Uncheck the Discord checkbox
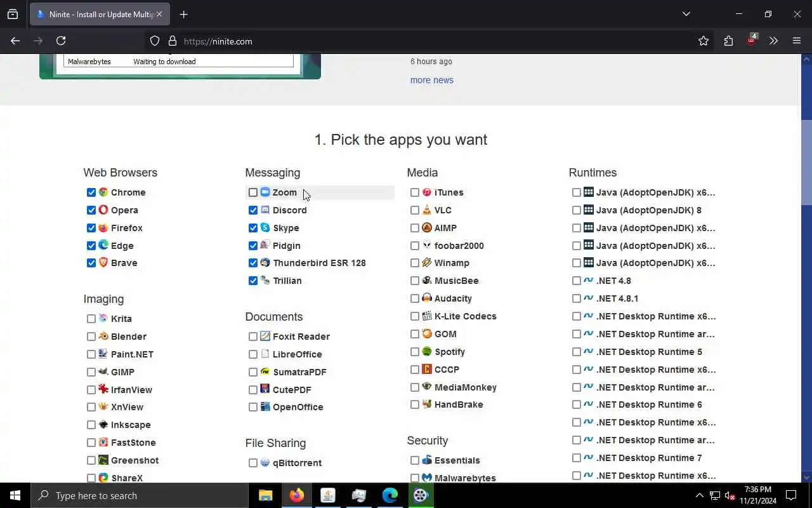 [x=253, y=210]
